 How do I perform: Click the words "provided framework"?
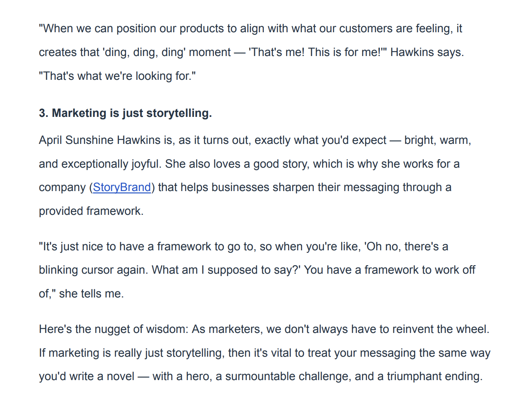pos(90,211)
